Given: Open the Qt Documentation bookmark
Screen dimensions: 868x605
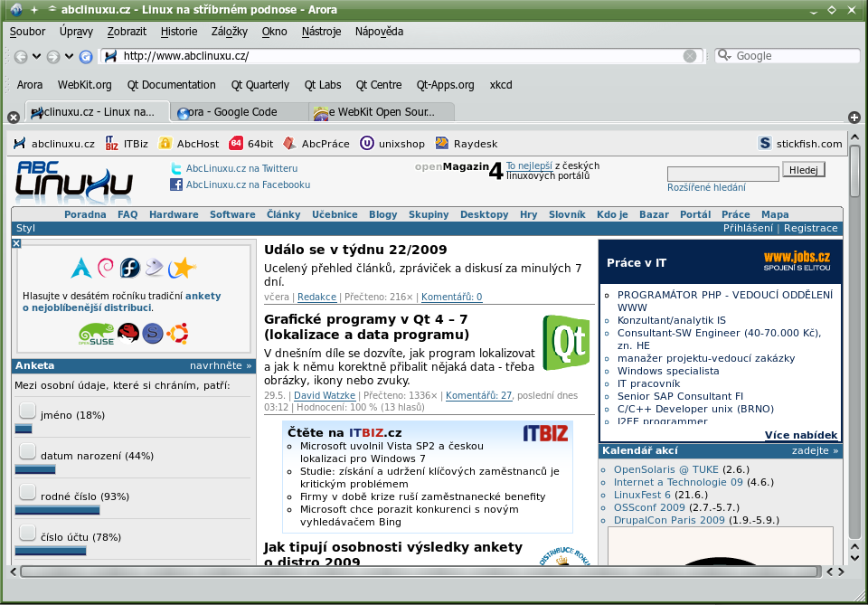Looking at the screenshot, I should pos(171,85).
